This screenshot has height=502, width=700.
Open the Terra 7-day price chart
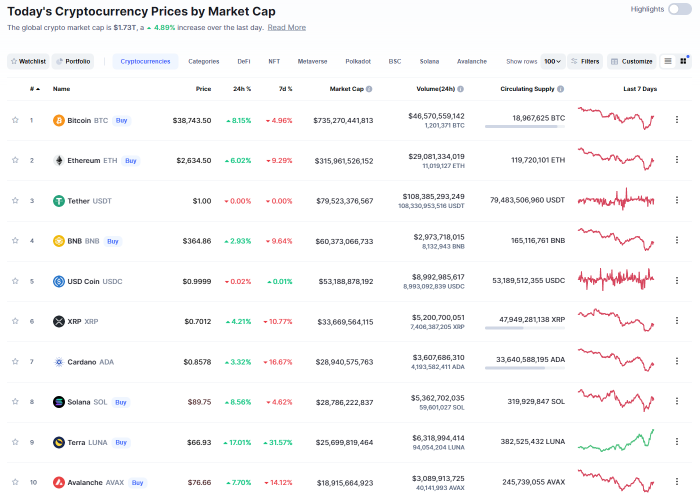coord(616,441)
